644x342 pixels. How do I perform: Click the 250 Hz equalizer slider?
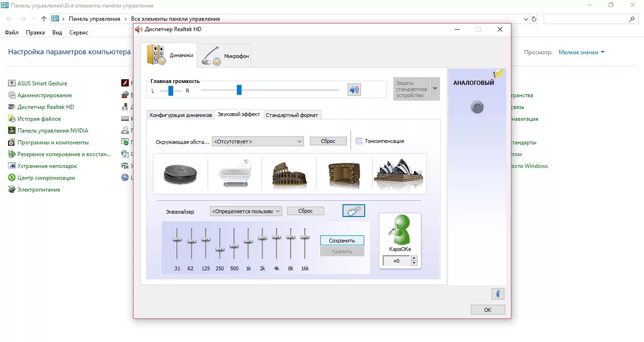pyautogui.click(x=220, y=249)
